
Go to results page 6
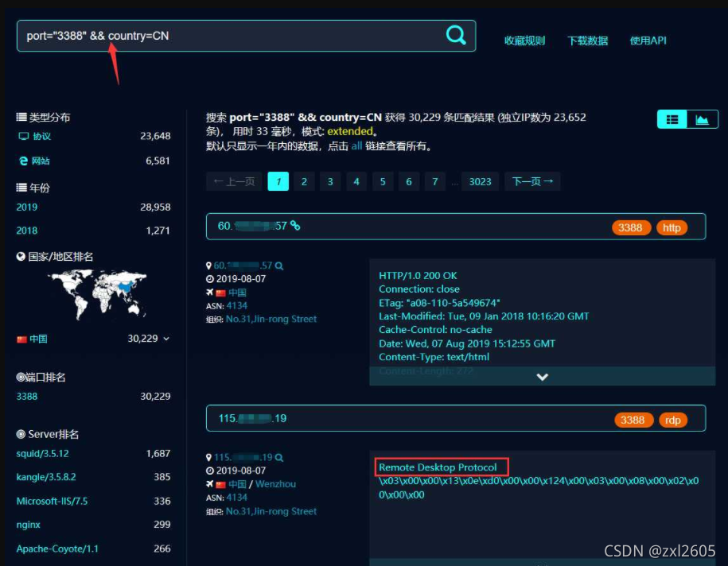[409, 181]
